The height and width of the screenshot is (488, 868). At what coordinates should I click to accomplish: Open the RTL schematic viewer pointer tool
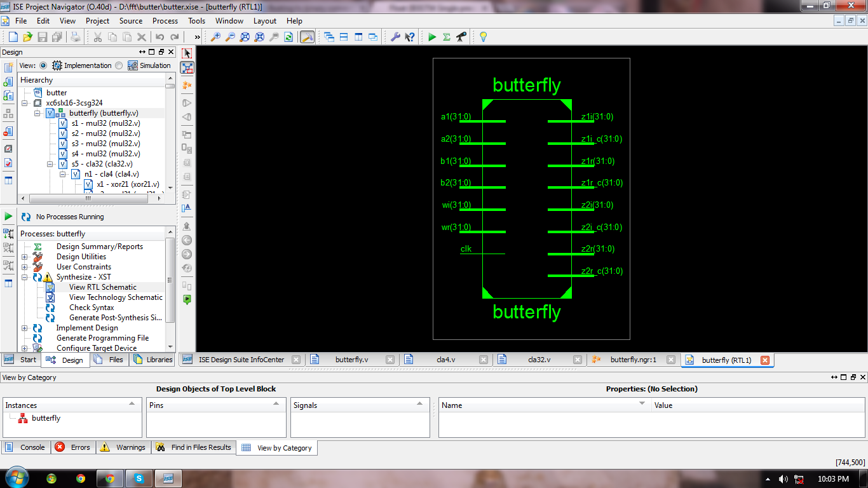click(x=186, y=53)
